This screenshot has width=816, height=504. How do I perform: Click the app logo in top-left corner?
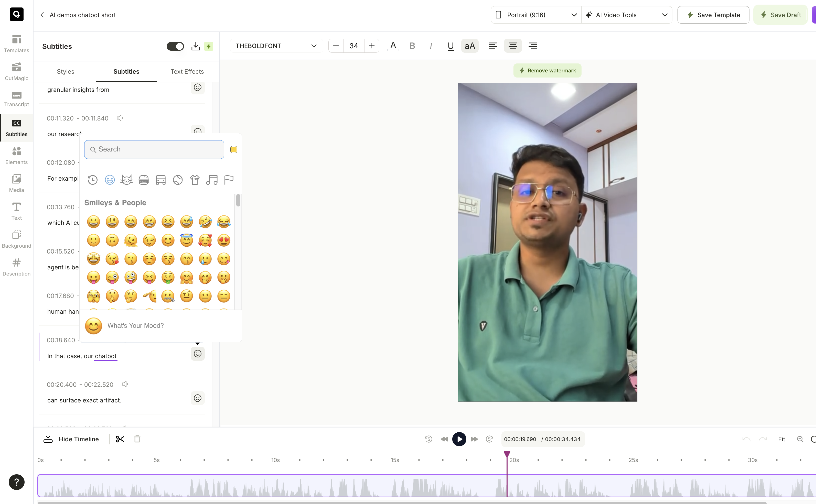16,14
